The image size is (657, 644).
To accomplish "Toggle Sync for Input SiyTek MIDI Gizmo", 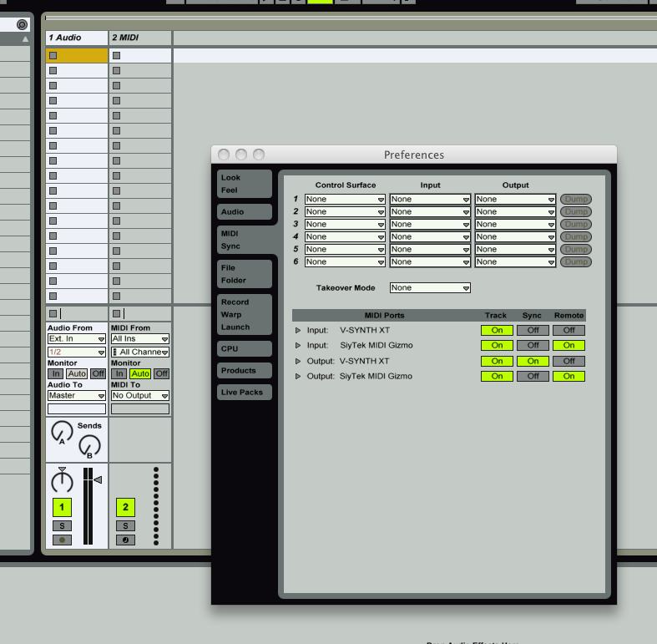I will click(x=533, y=346).
